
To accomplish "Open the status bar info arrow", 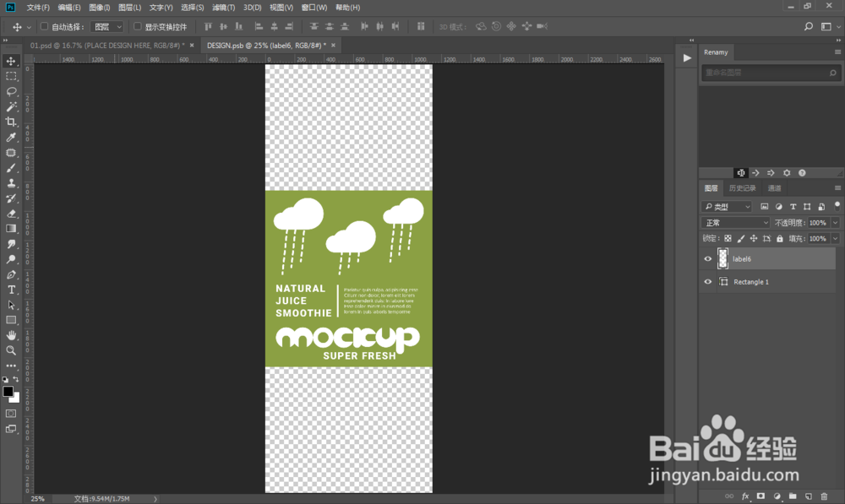I will 155,499.
